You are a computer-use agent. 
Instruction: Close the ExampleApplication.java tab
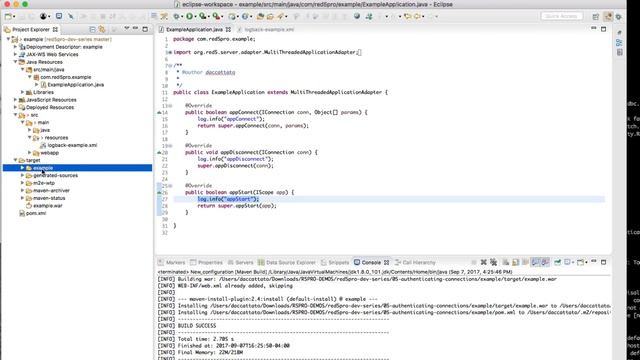click(x=229, y=29)
